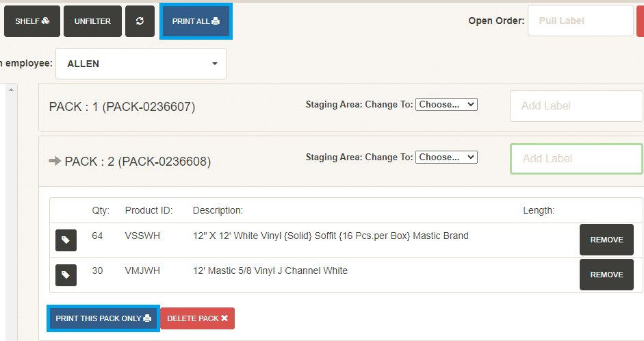Click the left scrollbar up arrow
The height and width of the screenshot is (341, 644).
(x=11, y=89)
